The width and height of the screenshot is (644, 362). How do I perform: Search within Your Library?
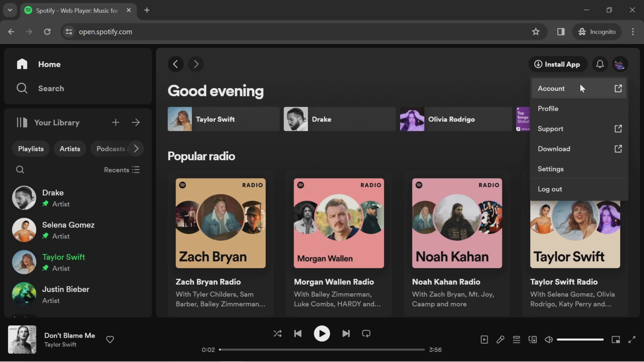[x=20, y=170]
